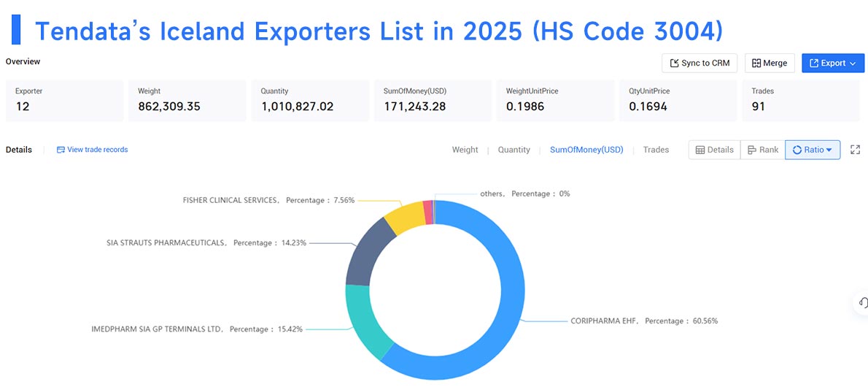The height and width of the screenshot is (387, 868).
Task: Show the Rank chart view
Action: [763, 150]
